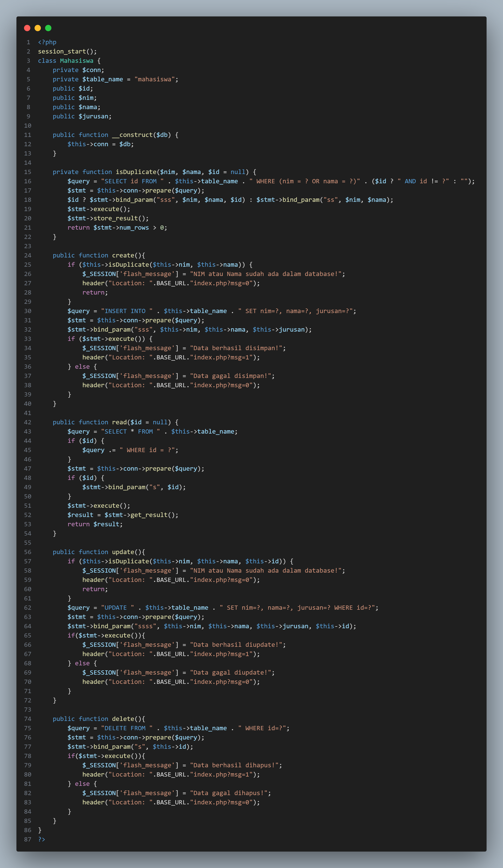The width and height of the screenshot is (503, 868).
Task: Select the class name Mahasiswa
Action: (76, 61)
